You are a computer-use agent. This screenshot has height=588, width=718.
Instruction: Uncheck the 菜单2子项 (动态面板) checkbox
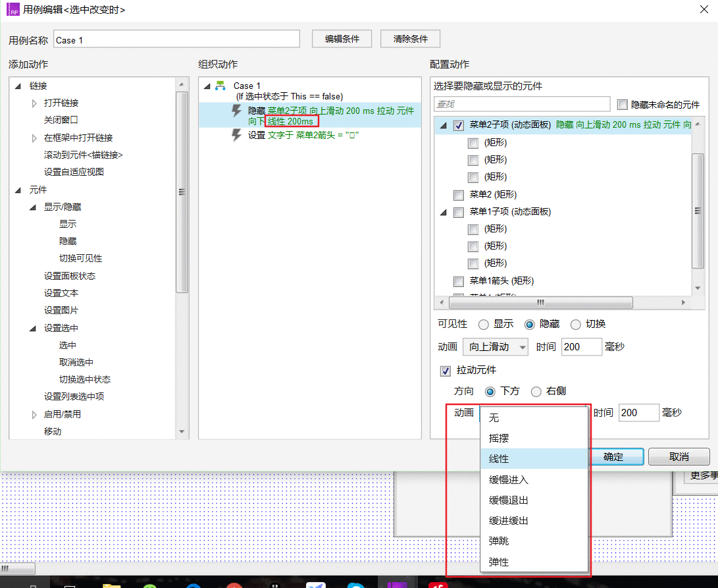(x=458, y=125)
